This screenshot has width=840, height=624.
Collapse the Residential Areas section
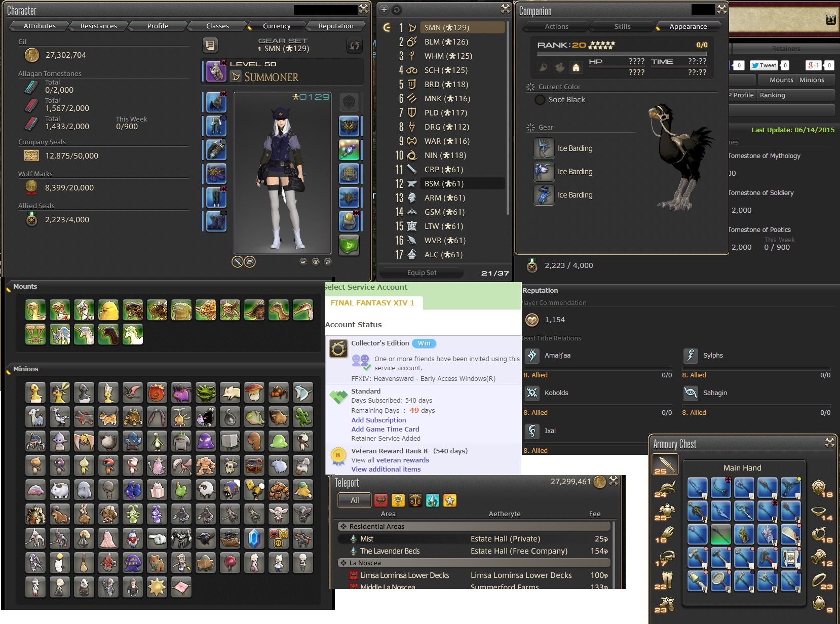point(474,526)
